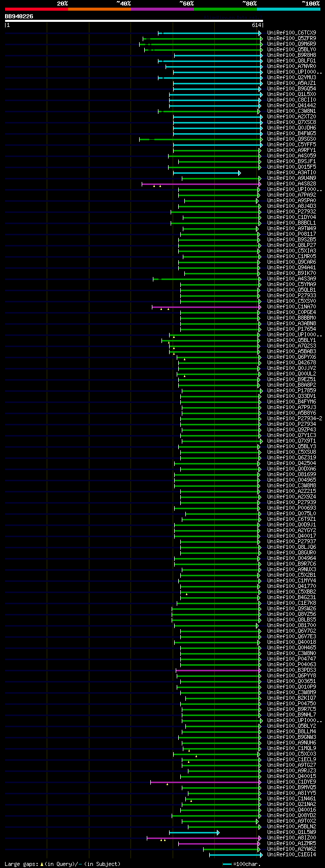
Task: Open the UniRef100_C1EGI4 hit label
Action: click(291, 855)
